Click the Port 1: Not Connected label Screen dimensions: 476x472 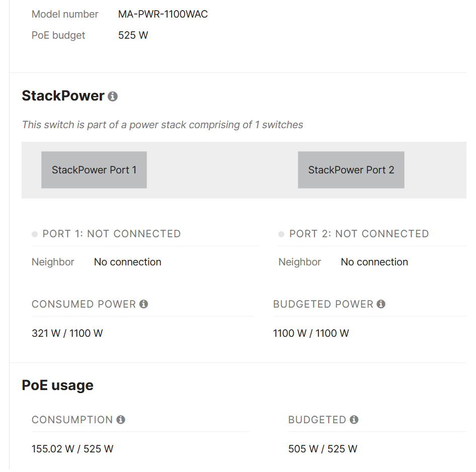111,234
